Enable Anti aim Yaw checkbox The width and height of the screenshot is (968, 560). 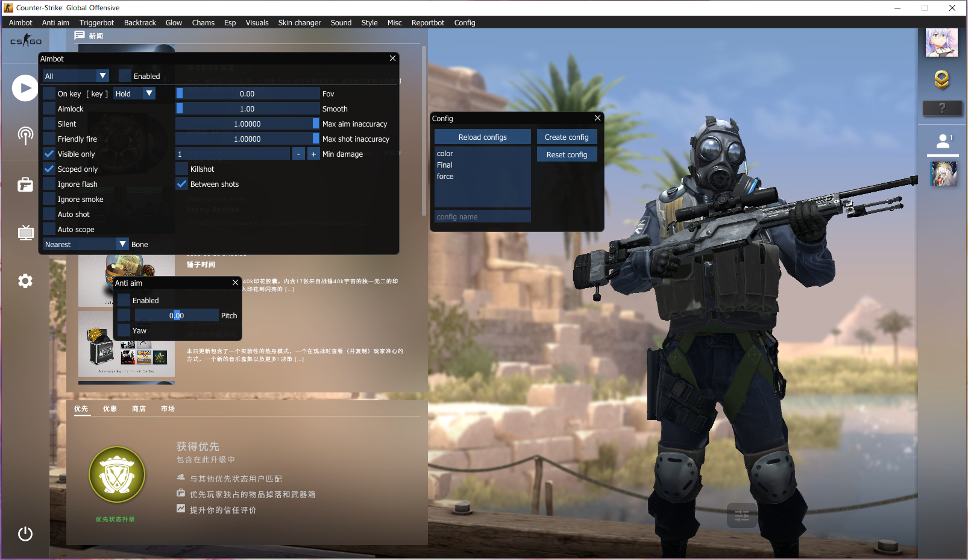point(124,330)
